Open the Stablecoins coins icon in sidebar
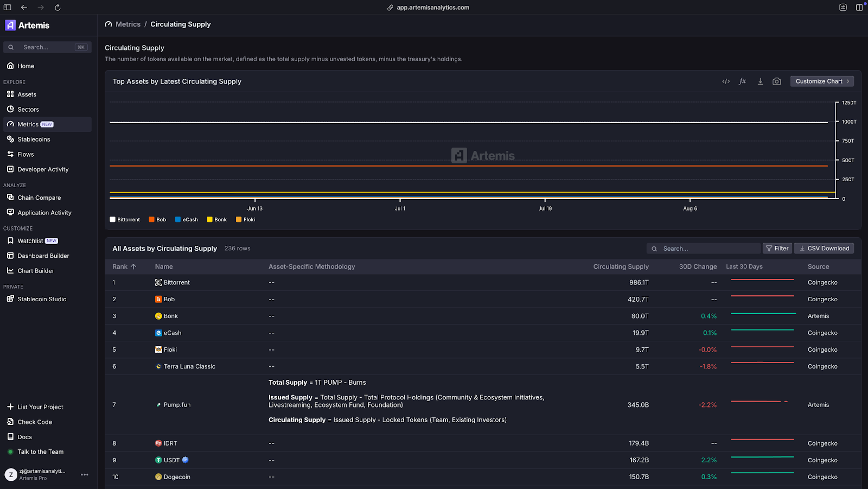 pos(10,139)
